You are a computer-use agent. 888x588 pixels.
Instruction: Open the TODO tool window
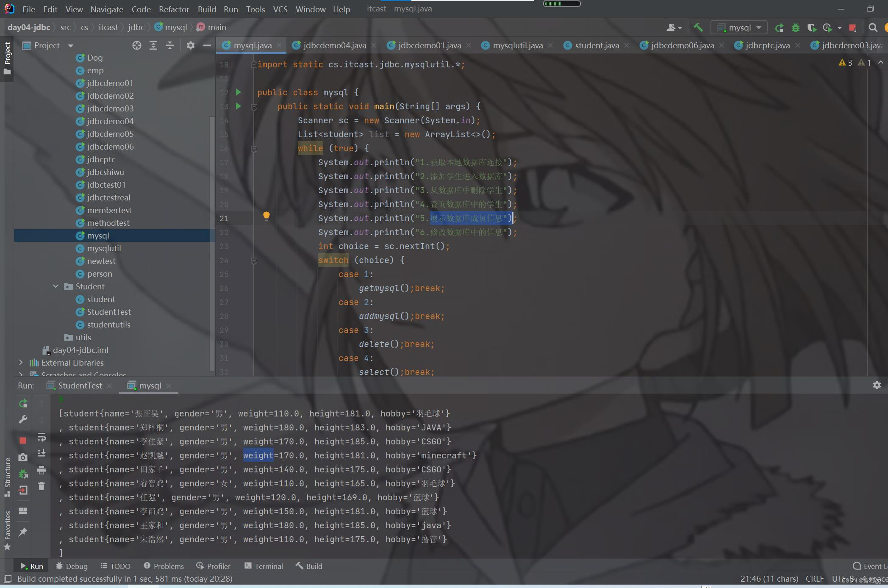[115, 566]
